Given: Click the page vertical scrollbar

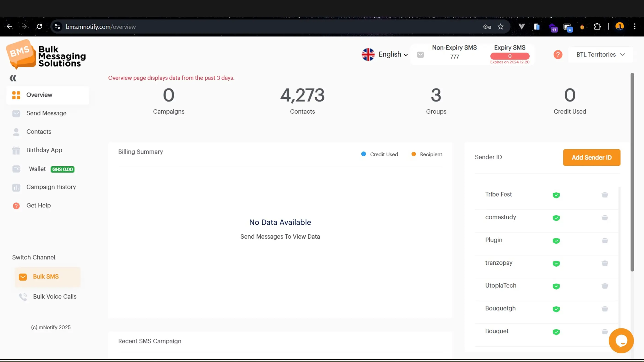Looking at the screenshot, I should 632,172.
